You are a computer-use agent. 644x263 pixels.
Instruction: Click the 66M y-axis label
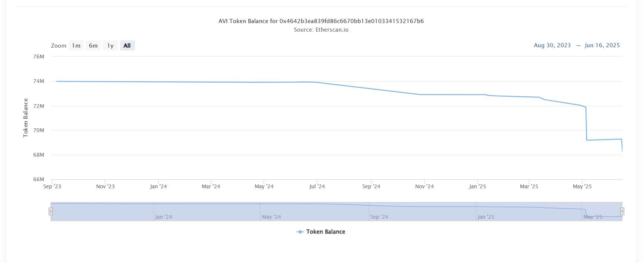pos(39,179)
